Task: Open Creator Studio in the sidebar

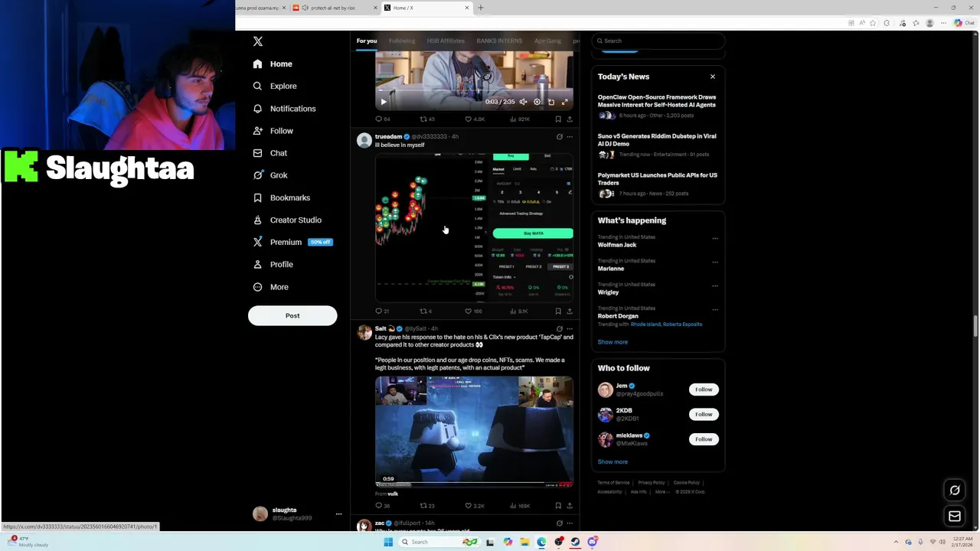Action: (287, 220)
